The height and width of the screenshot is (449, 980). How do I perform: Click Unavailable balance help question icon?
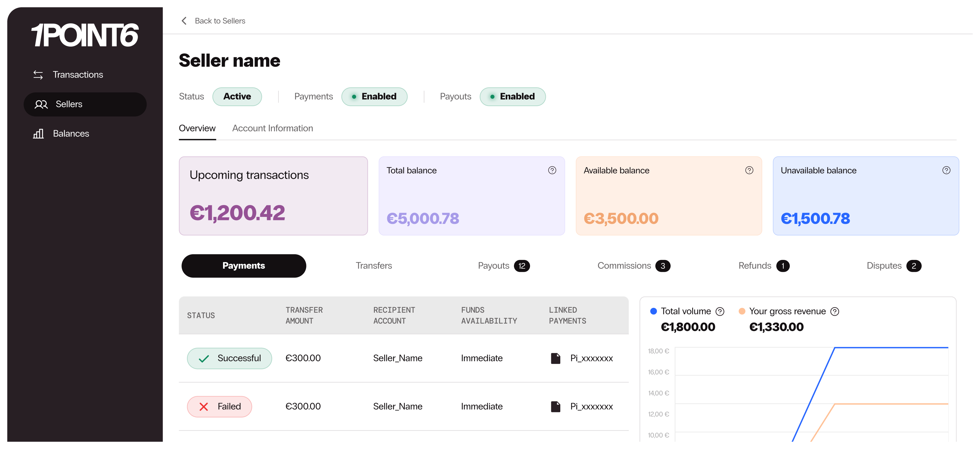[946, 171]
